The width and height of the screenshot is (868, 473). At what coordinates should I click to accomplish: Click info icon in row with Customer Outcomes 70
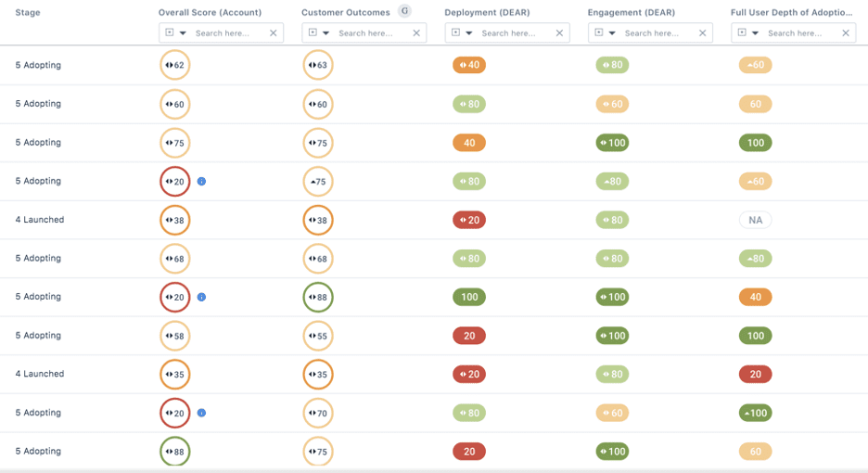pos(201,414)
